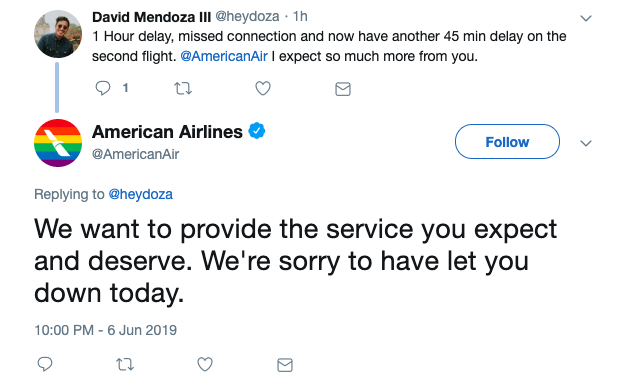Follow the American Airlines account
Viewport: 630px width, 392px height.
coord(507,141)
